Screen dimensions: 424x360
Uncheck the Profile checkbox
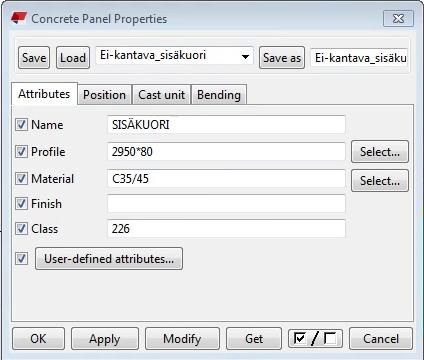[21, 152]
